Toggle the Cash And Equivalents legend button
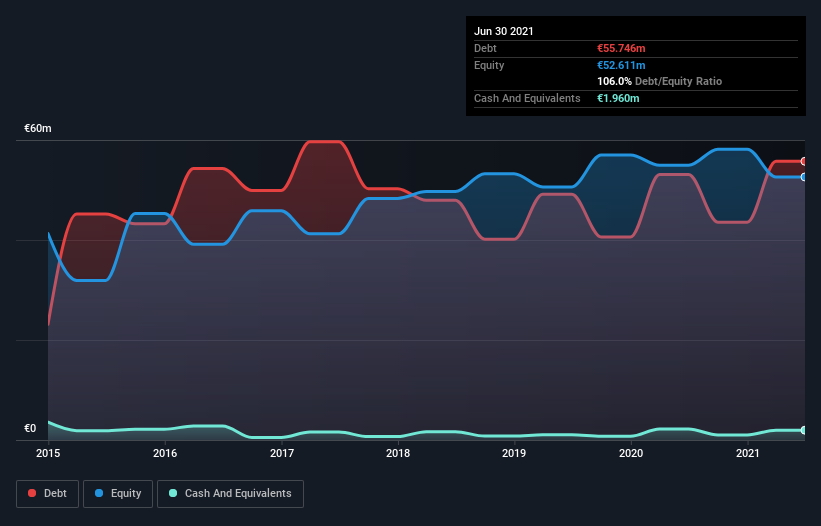Screen dimensions: 821x526 click(230, 494)
